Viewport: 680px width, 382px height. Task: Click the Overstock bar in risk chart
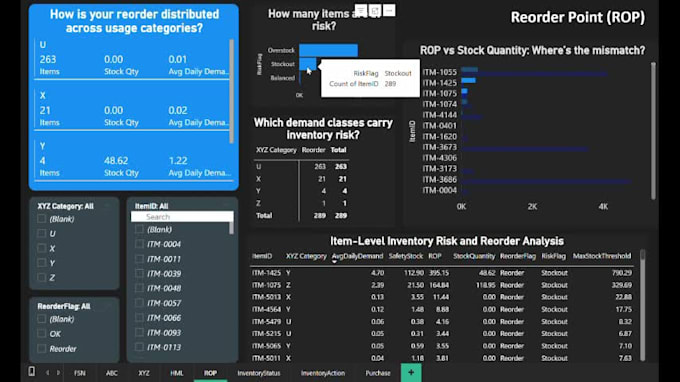[328, 50]
